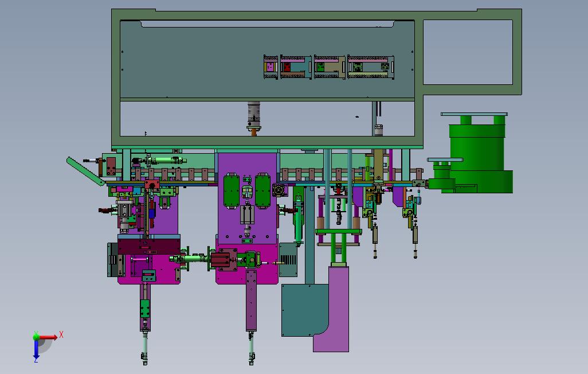Select the large dark teal upper back panel
The width and height of the screenshot is (588, 374).
pos(267,60)
